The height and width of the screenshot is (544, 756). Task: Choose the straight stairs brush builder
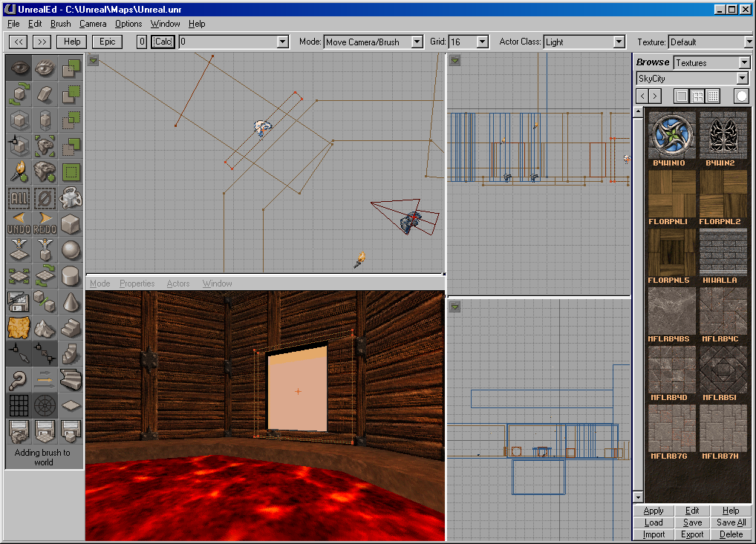[x=71, y=328]
